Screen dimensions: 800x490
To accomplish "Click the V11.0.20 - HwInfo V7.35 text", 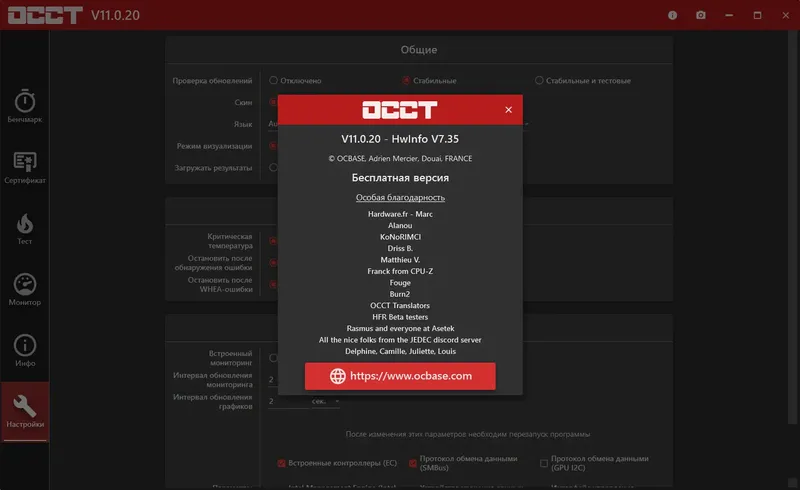I will coord(400,139).
